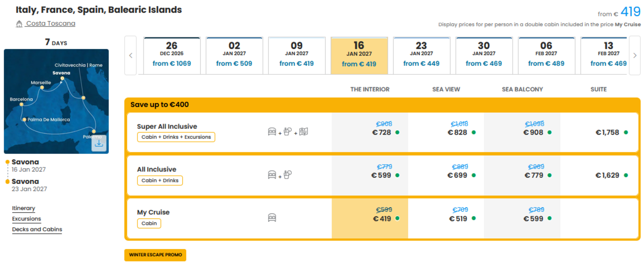The height and width of the screenshot is (268, 644).
Task: Click the Super All Inclusive fare title
Action: 167,127
